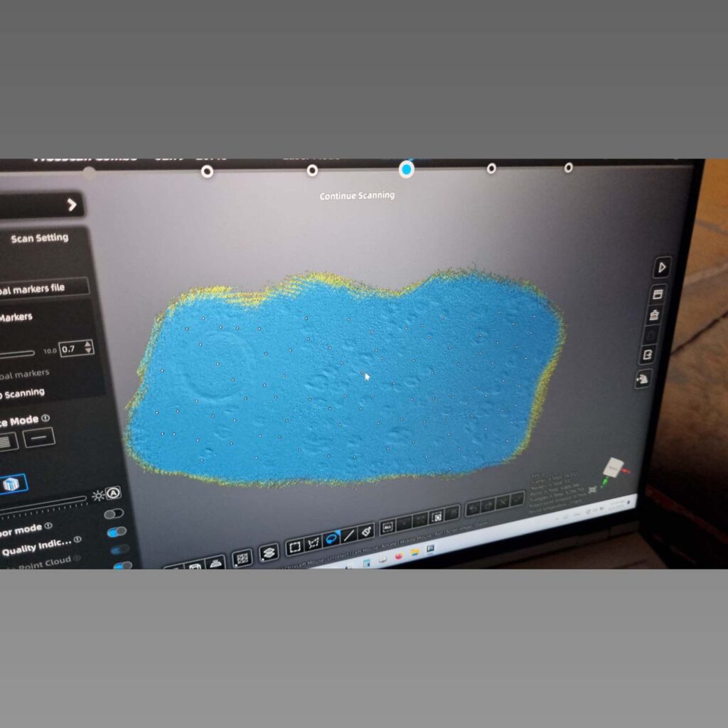Choose the polygon selection tool
The height and width of the screenshot is (728, 728).
click(313, 544)
